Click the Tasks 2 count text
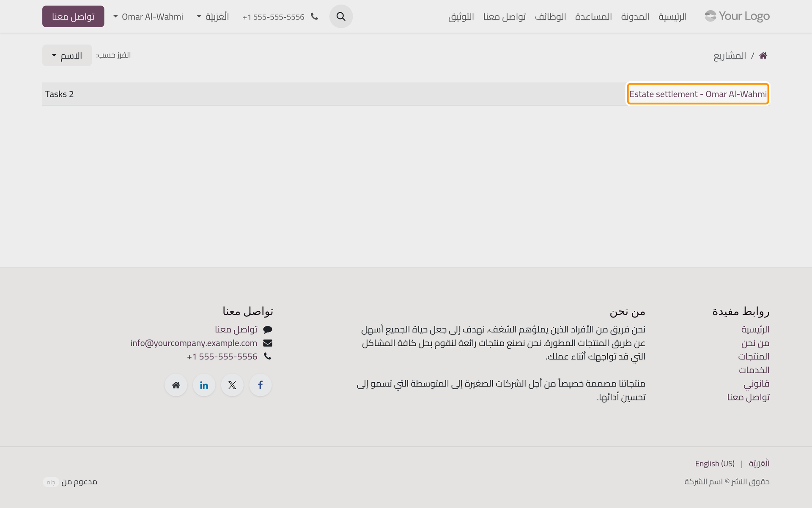Screen dimensions: 812x508 tap(59, 94)
